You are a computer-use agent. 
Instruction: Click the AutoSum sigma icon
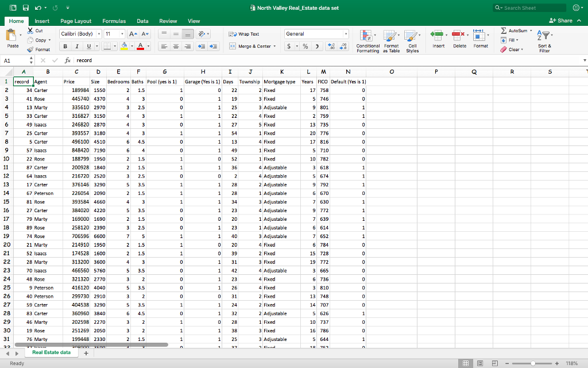(504, 30)
